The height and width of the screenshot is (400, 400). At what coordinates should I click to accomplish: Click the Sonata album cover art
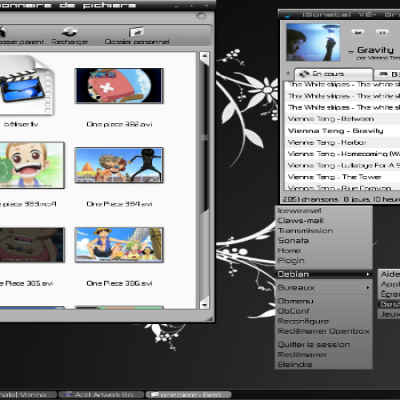point(313,42)
